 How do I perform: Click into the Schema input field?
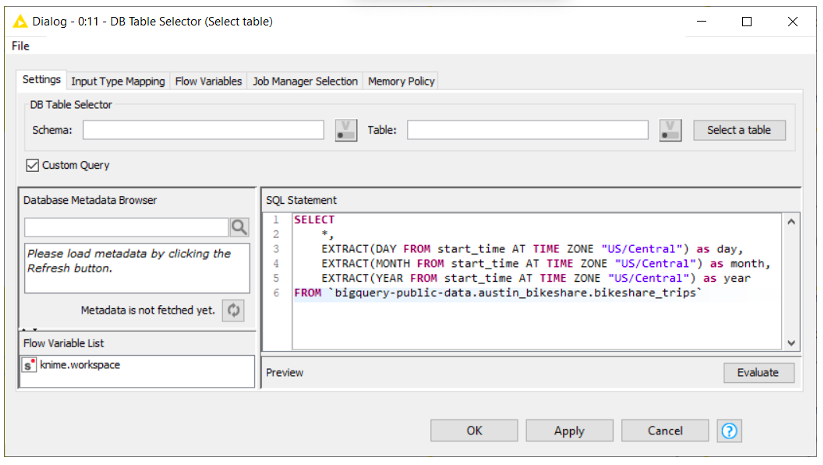203,130
